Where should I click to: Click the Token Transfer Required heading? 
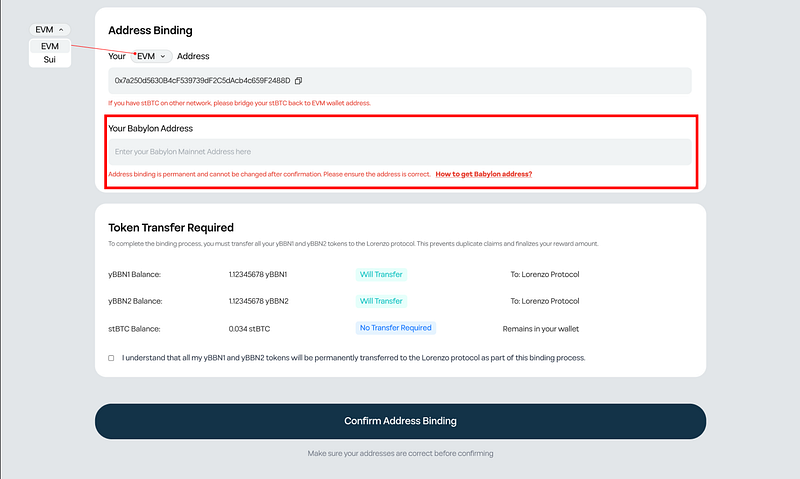[x=171, y=228]
